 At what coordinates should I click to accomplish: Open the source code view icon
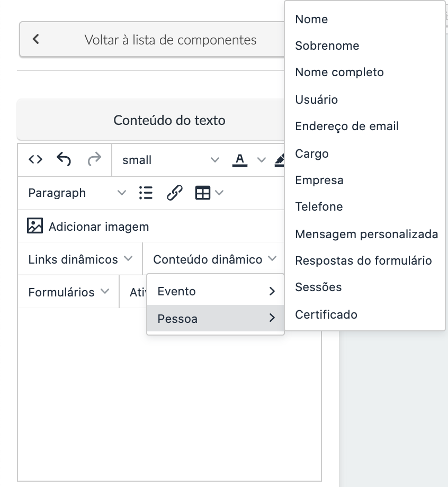click(x=35, y=160)
